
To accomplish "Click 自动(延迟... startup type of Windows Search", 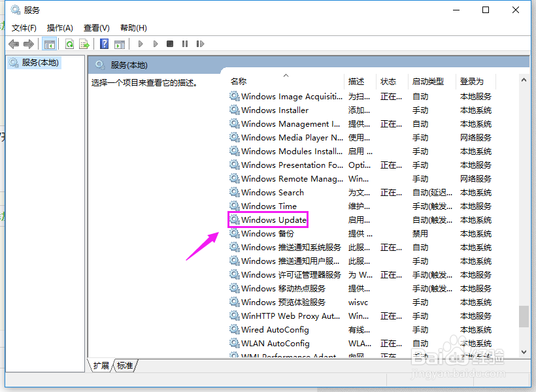I will pyautogui.click(x=432, y=193).
